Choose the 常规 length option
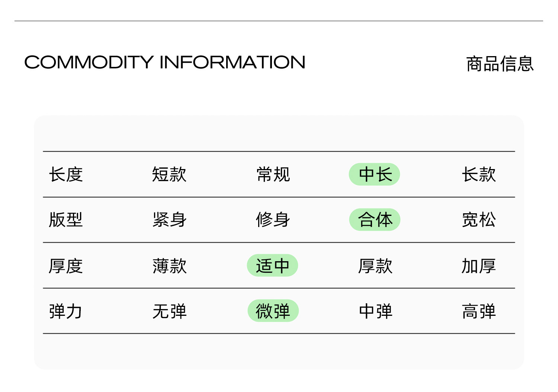 pos(273,174)
